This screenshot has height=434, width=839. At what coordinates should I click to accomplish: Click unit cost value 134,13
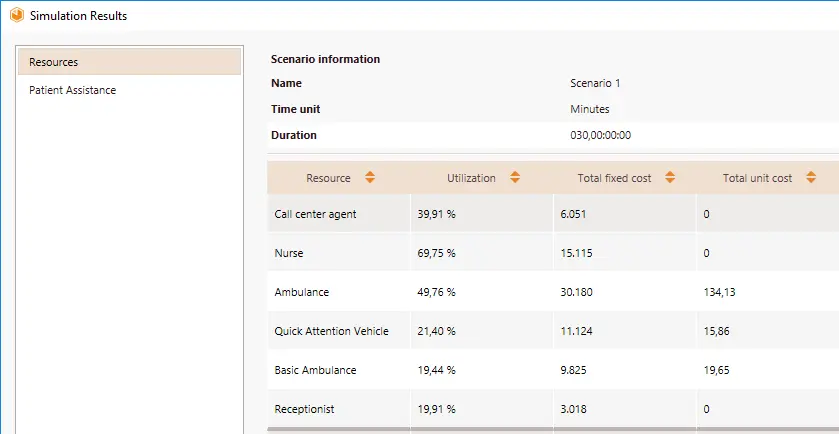click(x=719, y=292)
